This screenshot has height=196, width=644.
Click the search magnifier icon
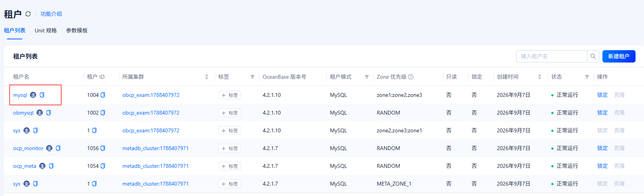(x=593, y=56)
